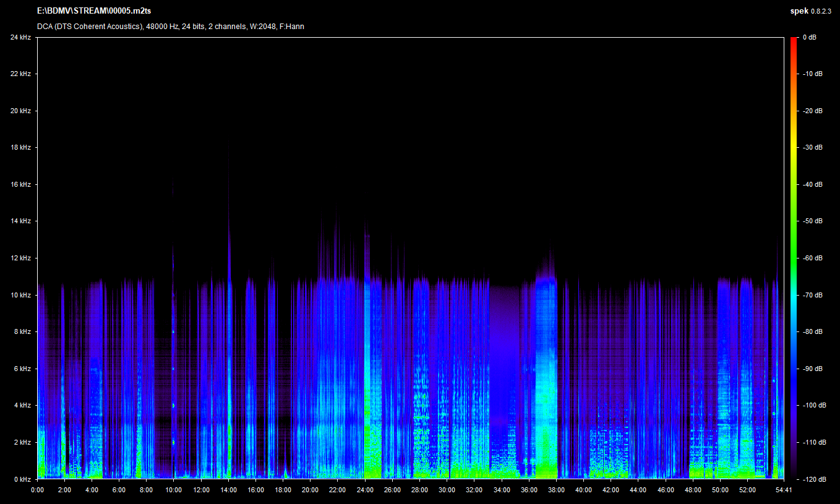840x504 pixels.
Task: Select the -30 dB scale label
Action: click(x=812, y=148)
